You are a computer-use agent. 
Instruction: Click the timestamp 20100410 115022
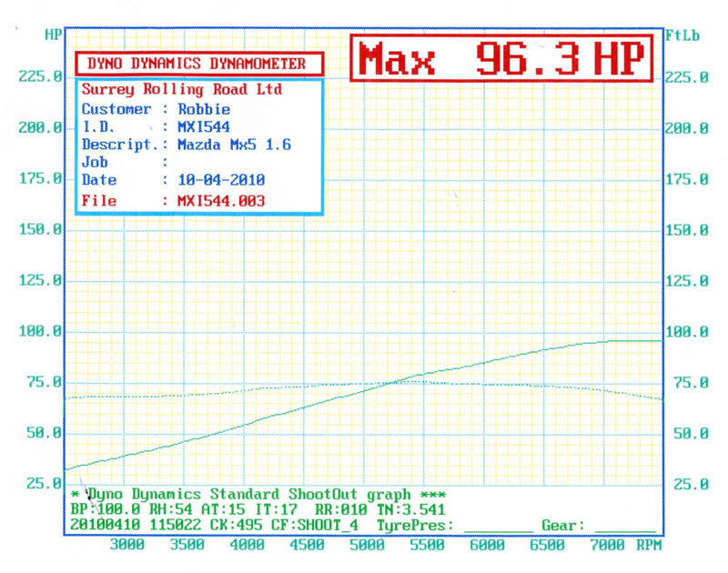(136, 525)
